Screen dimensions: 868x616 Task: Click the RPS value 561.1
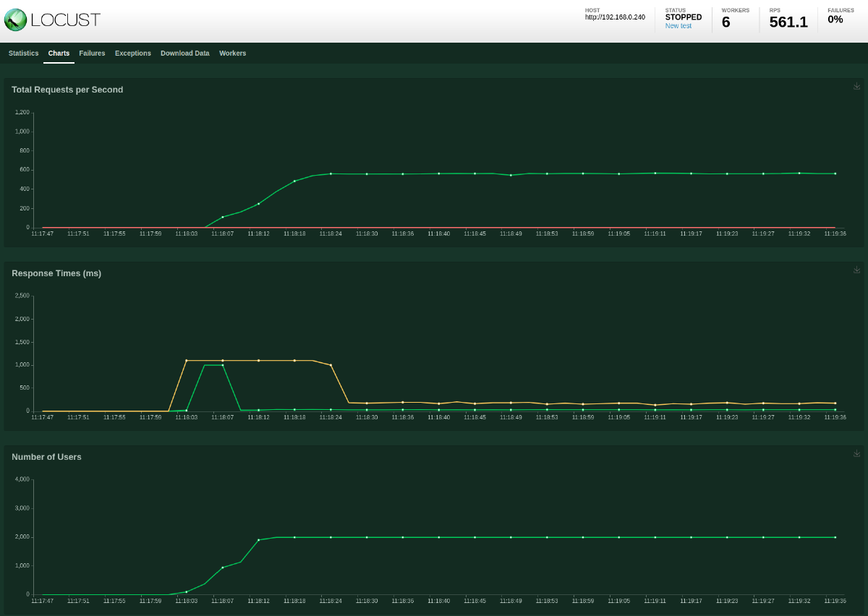[788, 22]
